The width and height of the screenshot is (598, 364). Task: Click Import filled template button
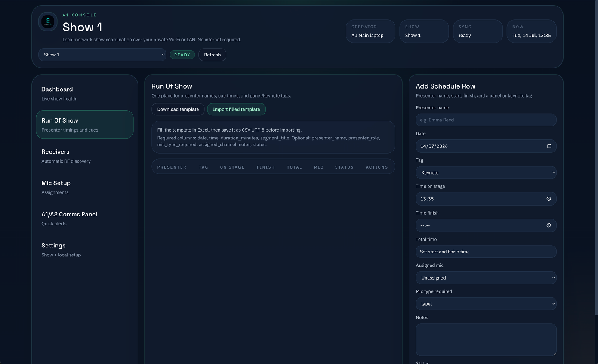pos(236,109)
